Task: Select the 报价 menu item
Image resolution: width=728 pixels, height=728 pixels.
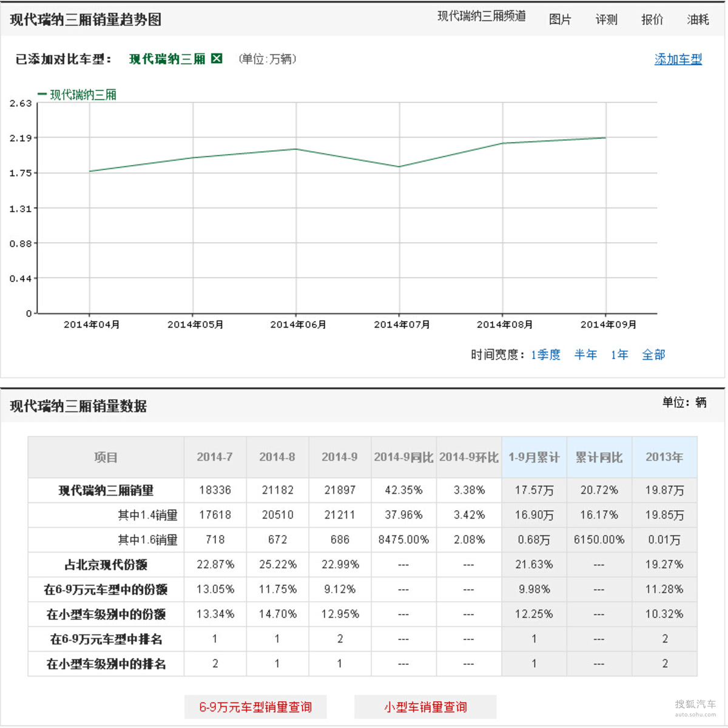Action: coord(652,19)
